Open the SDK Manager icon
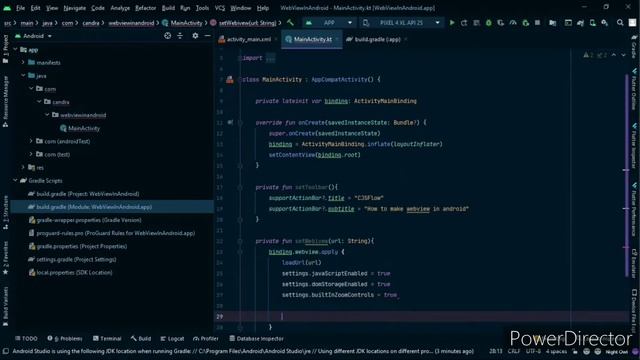 pyautogui.click(x=604, y=23)
